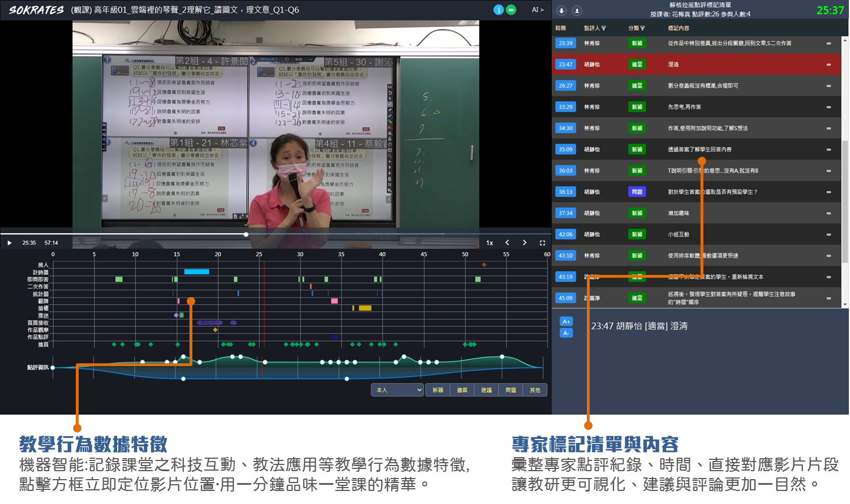Click link icon on 增加趣味 row
Image resolution: width=850 pixels, height=504 pixels.
828,213
